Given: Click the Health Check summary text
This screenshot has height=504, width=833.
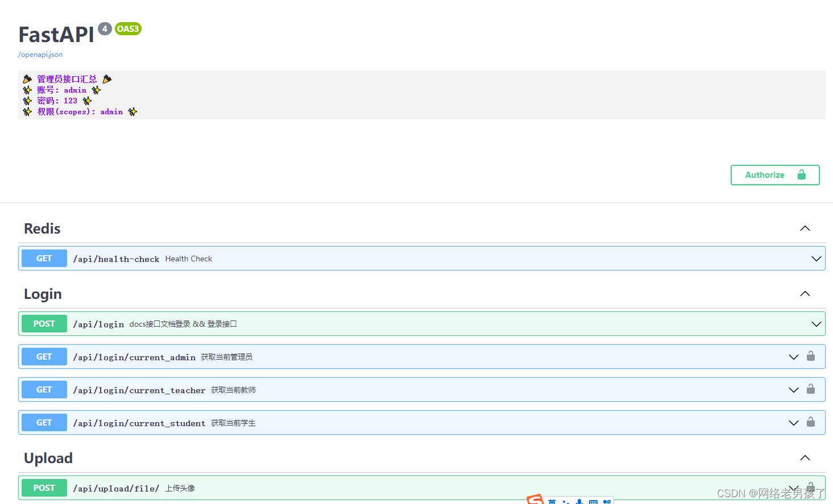Looking at the screenshot, I should pyautogui.click(x=189, y=259).
